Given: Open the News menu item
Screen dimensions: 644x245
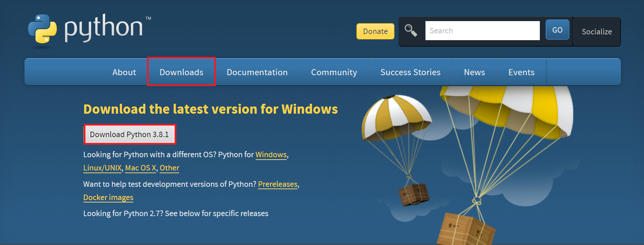Looking at the screenshot, I should (x=474, y=72).
